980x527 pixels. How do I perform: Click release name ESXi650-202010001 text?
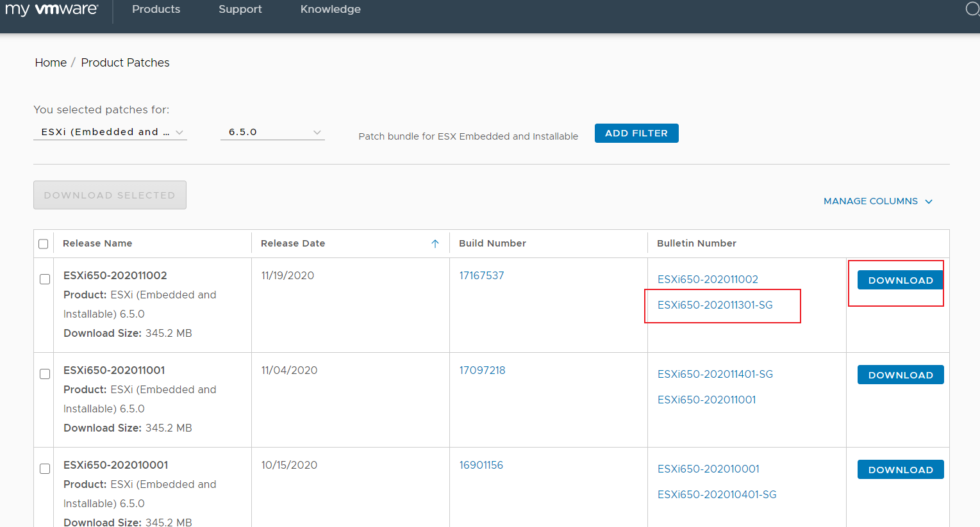116,465
